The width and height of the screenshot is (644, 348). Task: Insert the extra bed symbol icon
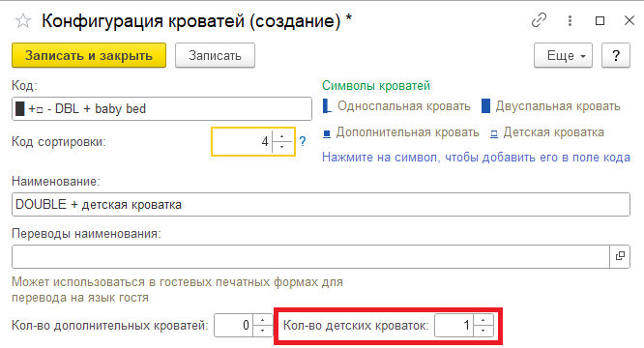(327, 133)
